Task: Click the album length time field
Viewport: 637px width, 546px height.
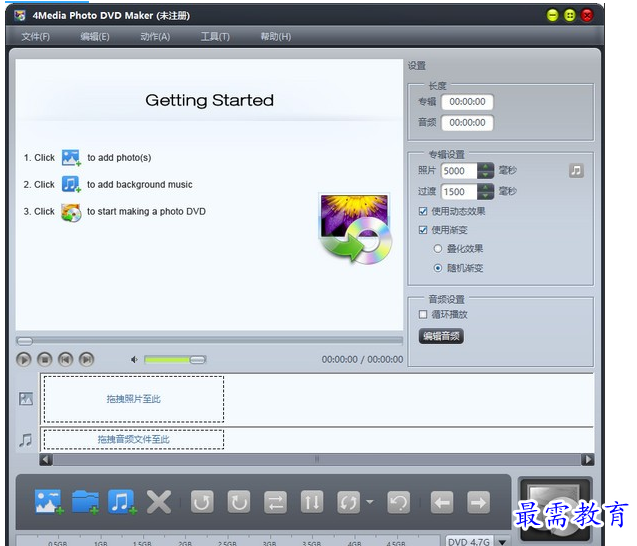Action: click(467, 102)
